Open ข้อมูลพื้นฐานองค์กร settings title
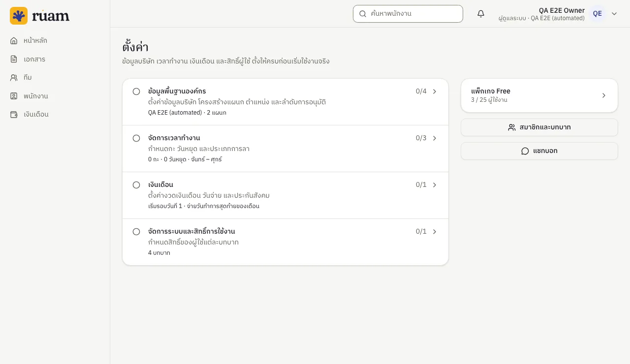Screen dimensions: 630x364 click(x=177, y=91)
